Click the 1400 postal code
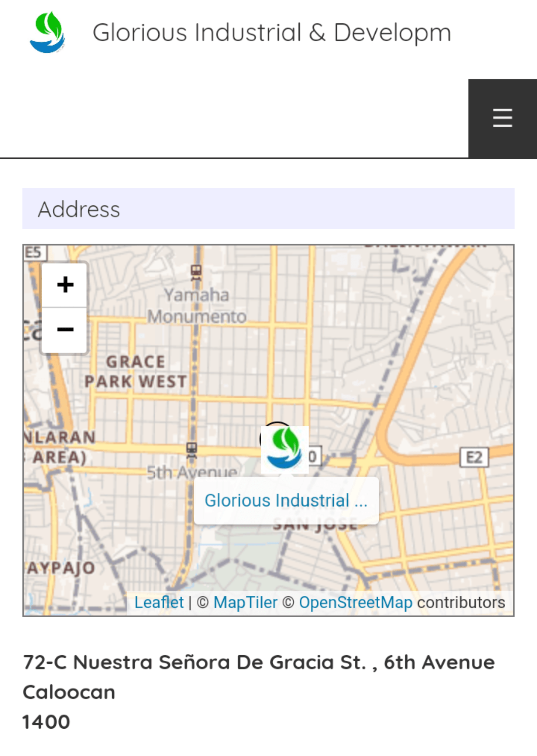 [x=46, y=722]
